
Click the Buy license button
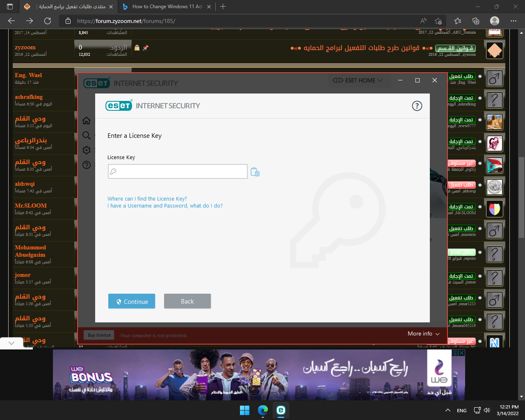[99, 335]
